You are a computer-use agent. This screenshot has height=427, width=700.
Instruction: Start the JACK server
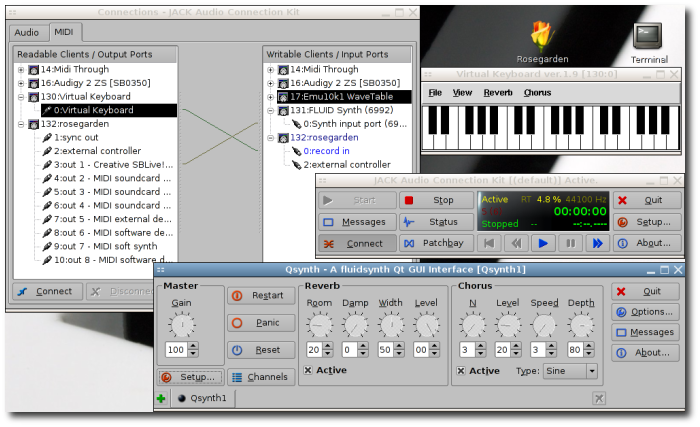[x=357, y=200]
